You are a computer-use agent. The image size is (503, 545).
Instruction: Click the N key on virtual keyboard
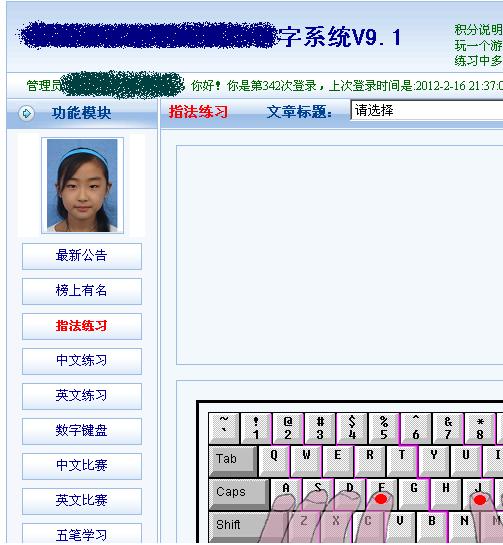[x=464, y=526]
